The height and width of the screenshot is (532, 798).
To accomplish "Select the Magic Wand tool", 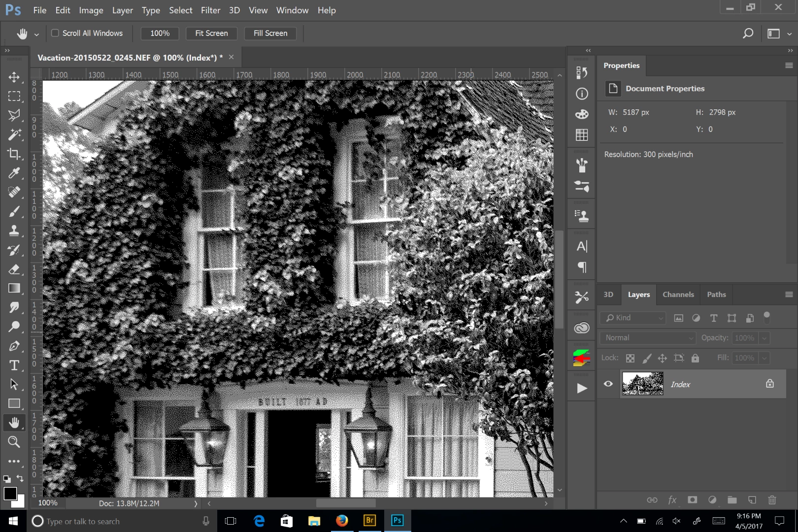I will pyautogui.click(x=14, y=134).
